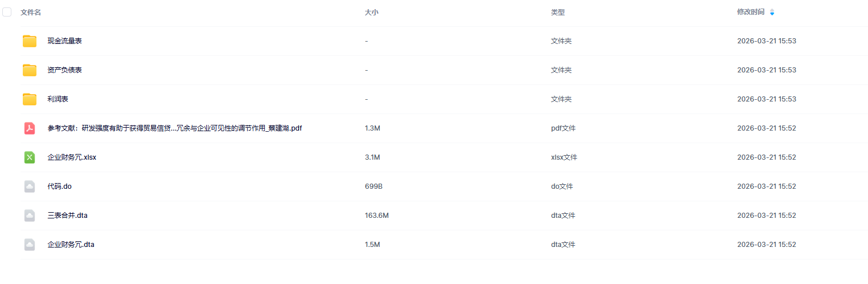Click the green xlsx file icon
This screenshot has height=284, width=868.
pyautogui.click(x=30, y=157)
